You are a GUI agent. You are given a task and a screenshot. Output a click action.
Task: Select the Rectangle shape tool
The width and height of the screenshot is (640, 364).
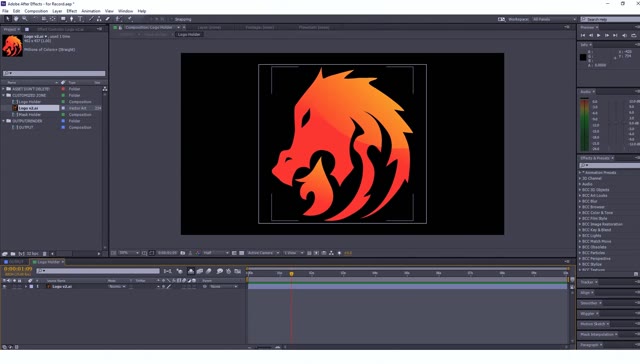pos(63,19)
